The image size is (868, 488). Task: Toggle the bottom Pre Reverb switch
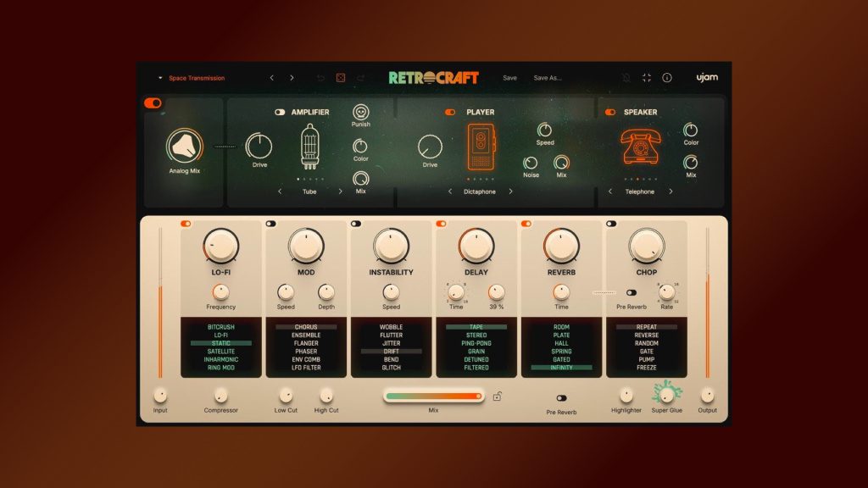(x=561, y=398)
